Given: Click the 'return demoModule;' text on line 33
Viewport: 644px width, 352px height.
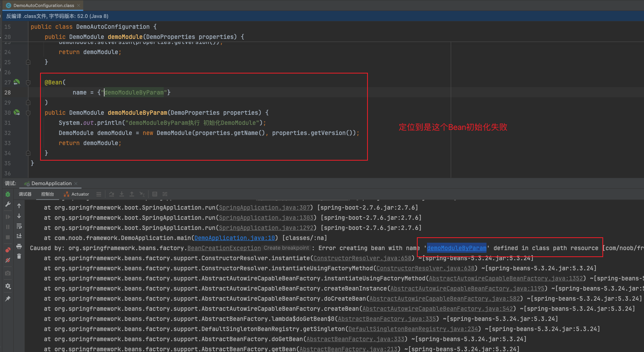Looking at the screenshot, I should (90, 143).
